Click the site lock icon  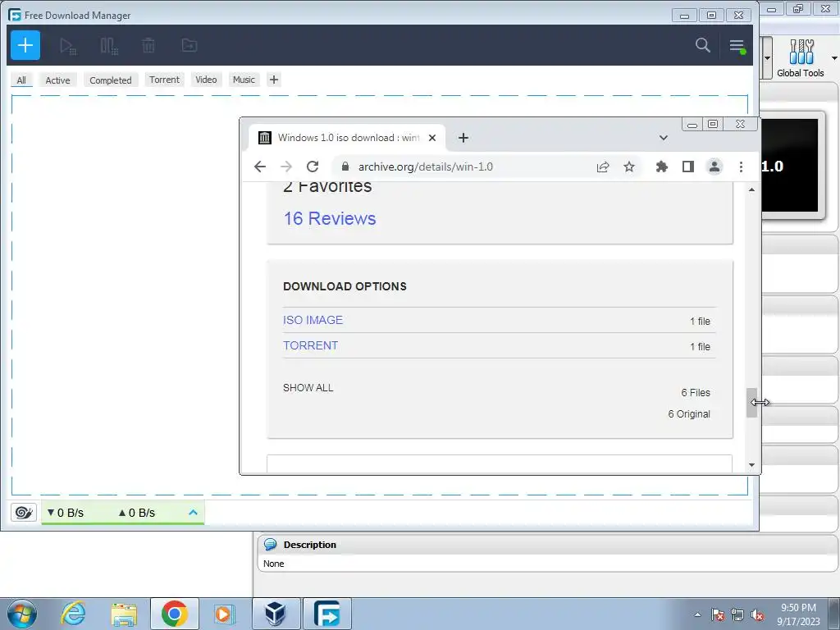(x=345, y=167)
